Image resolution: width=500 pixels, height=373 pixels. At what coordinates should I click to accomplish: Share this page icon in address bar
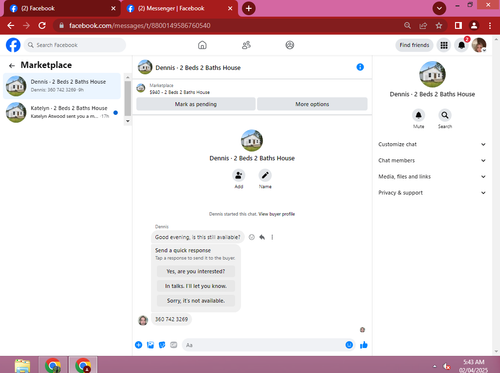423,25
